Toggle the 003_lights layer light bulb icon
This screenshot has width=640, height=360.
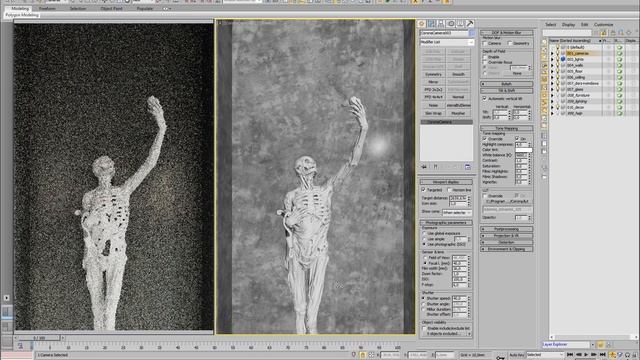(558, 59)
